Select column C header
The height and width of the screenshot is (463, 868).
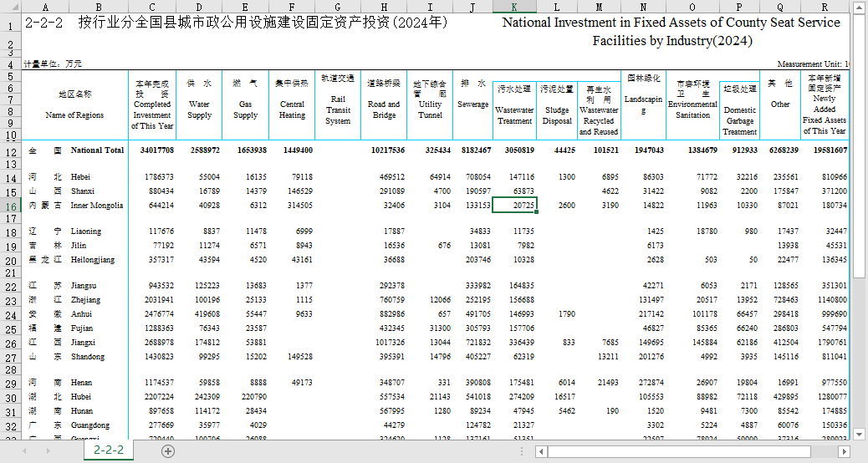(152, 7)
